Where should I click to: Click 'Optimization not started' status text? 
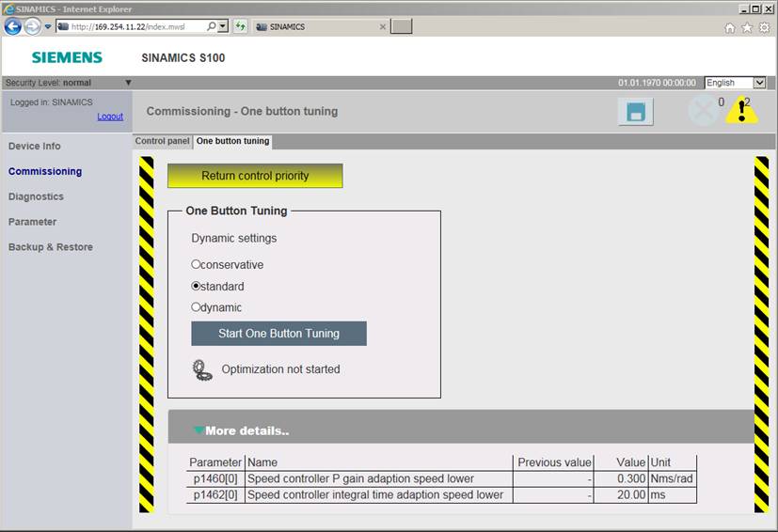pos(281,369)
